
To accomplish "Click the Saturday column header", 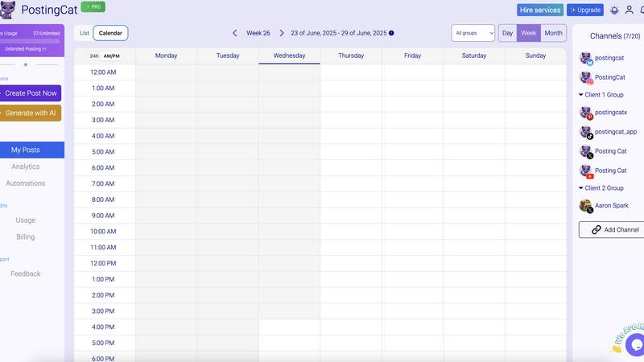I will click(474, 56).
